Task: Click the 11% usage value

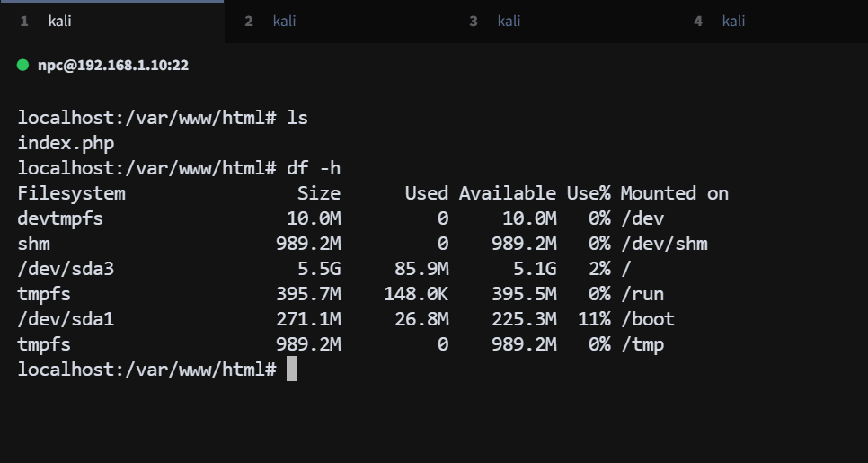Action: pos(594,318)
